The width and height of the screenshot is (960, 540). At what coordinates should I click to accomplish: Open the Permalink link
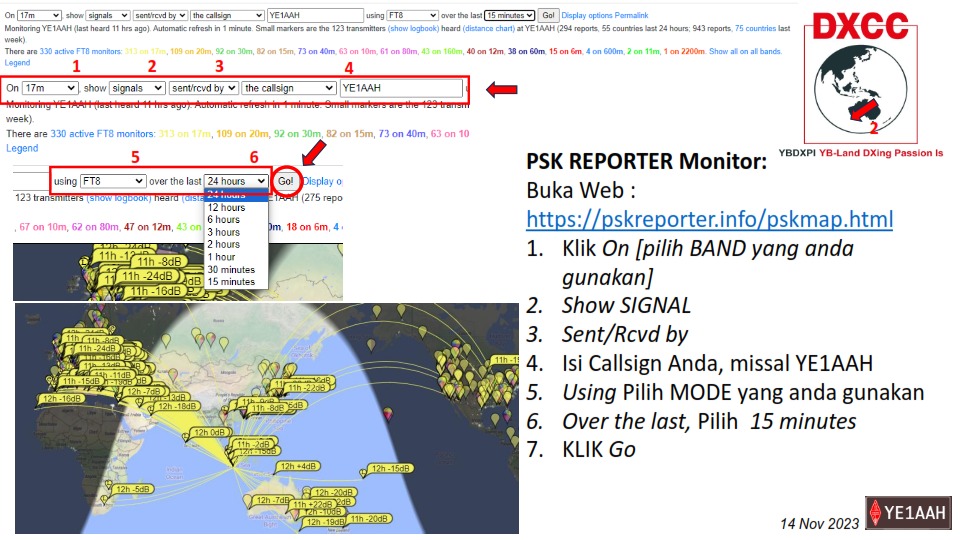coord(631,15)
